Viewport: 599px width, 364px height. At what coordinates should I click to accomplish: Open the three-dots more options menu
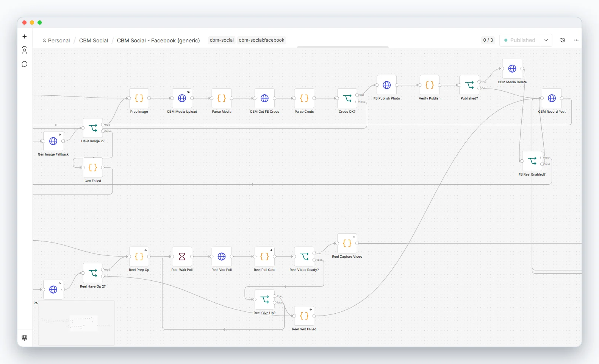(576, 40)
